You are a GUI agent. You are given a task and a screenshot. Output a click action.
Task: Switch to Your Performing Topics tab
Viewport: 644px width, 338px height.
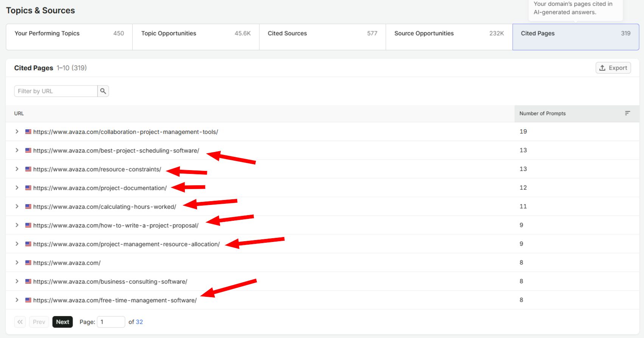[69, 37]
